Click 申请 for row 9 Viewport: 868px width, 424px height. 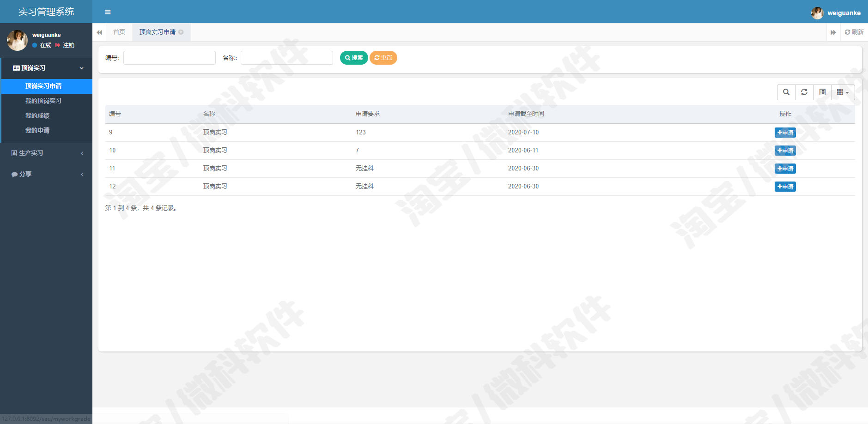pyautogui.click(x=785, y=133)
